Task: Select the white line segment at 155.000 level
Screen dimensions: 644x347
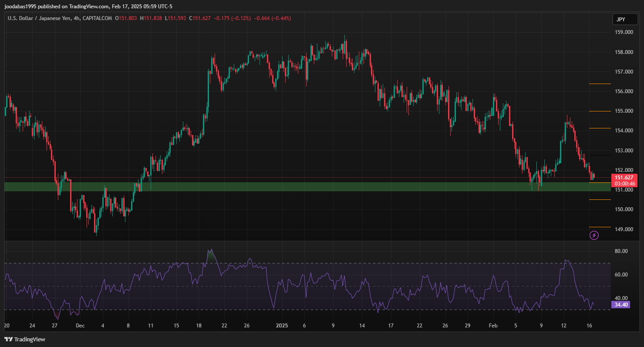Action: pos(600,111)
